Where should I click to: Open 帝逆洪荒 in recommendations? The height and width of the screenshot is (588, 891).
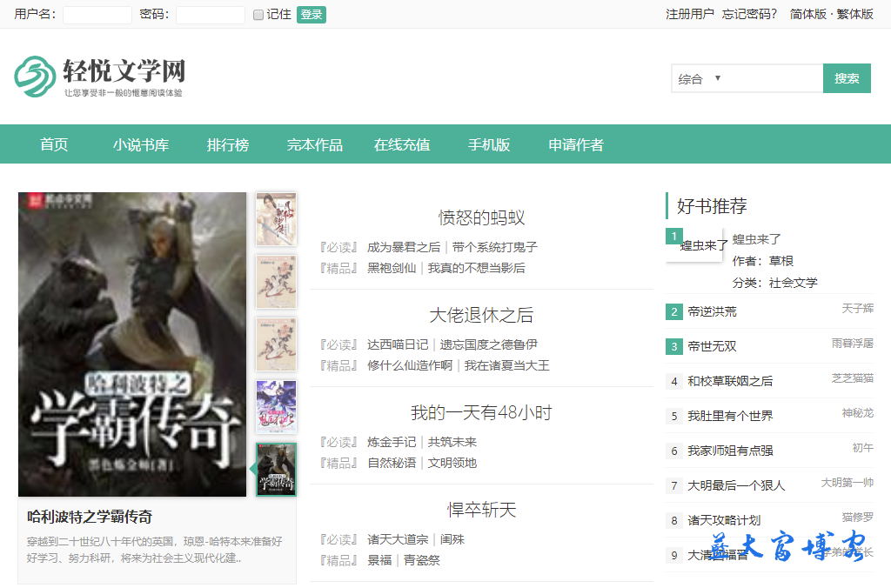click(712, 311)
